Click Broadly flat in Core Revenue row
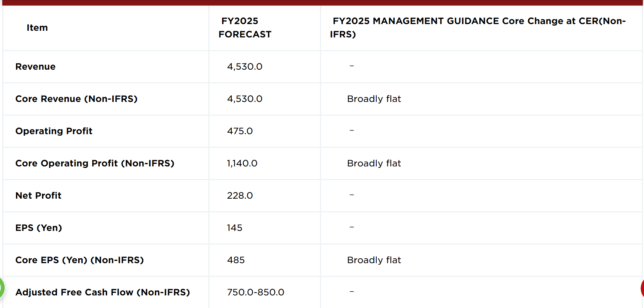Image resolution: width=644 pixels, height=308 pixels. [374, 99]
